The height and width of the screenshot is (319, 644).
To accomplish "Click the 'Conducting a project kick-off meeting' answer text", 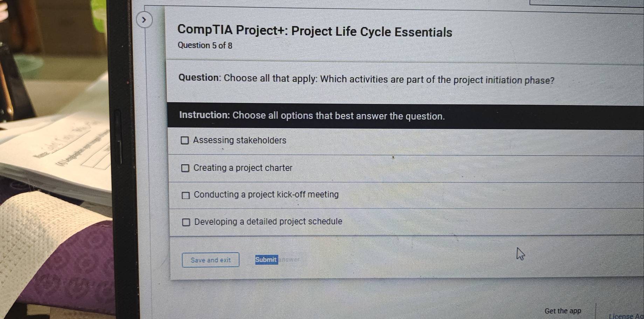I will tap(266, 195).
